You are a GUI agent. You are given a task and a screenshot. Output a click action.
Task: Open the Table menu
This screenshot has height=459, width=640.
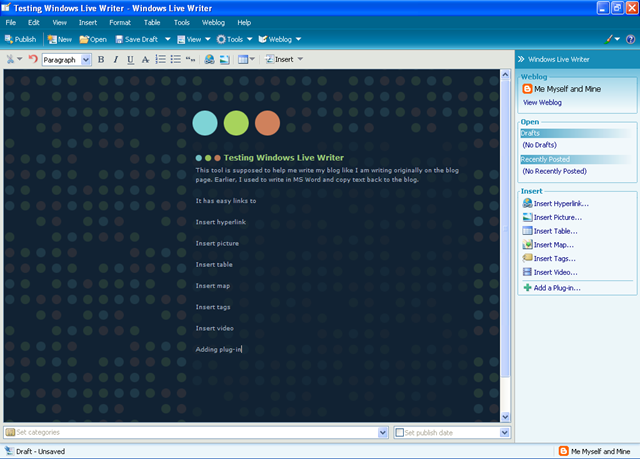coord(152,22)
